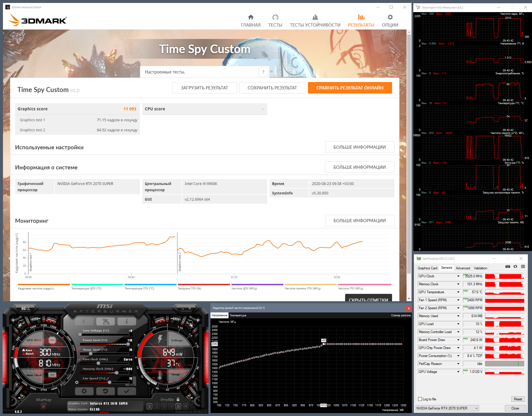Click СКРЫТЬ ОТМЕТКИ button under the chart
This screenshot has height=416, width=532.
368,298
